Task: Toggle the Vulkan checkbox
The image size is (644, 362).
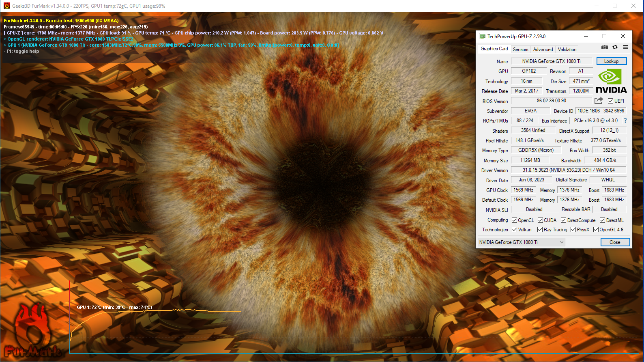Action: pos(514,230)
